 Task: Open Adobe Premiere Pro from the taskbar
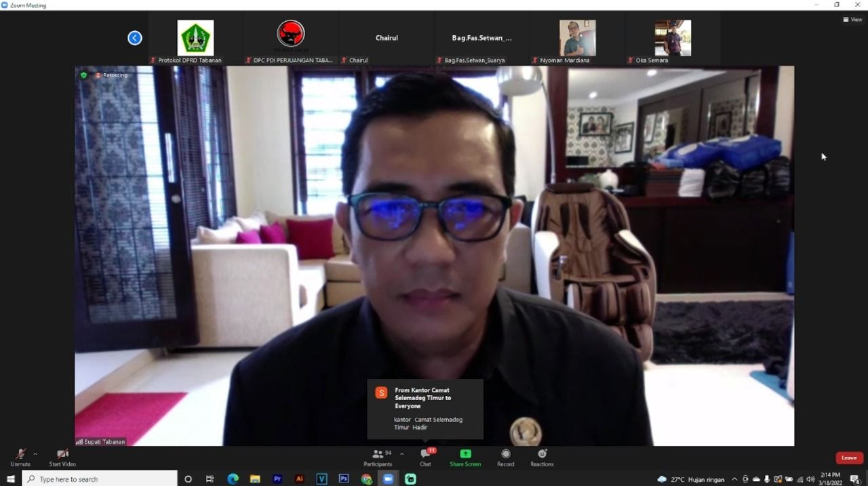pyautogui.click(x=277, y=479)
